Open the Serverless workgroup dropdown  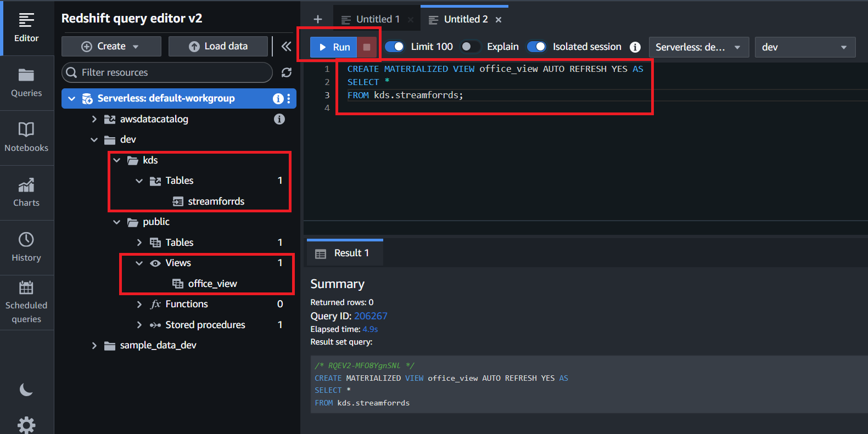point(698,47)
